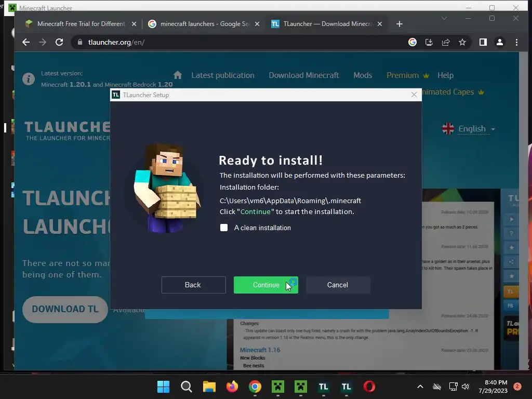Click the latest version info icon
532x399 pixels.
(x=29, y=79)
